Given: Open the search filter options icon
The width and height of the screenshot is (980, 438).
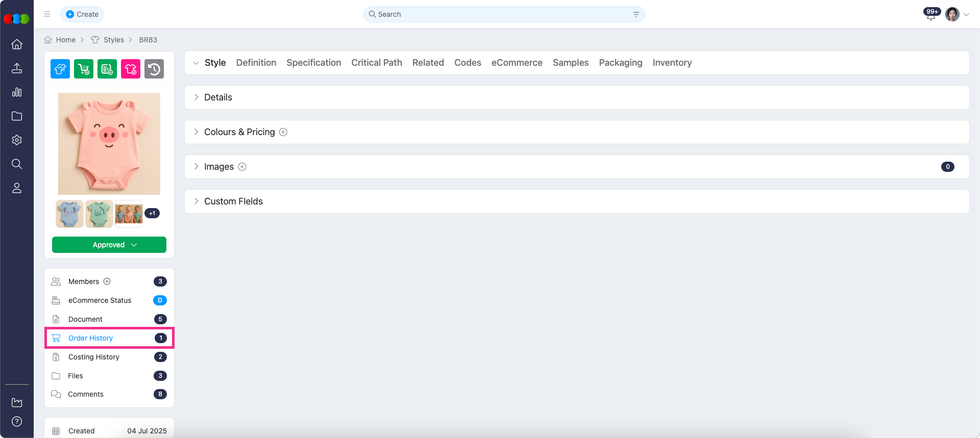Looking at the screenshot, I should coord(636,14).
